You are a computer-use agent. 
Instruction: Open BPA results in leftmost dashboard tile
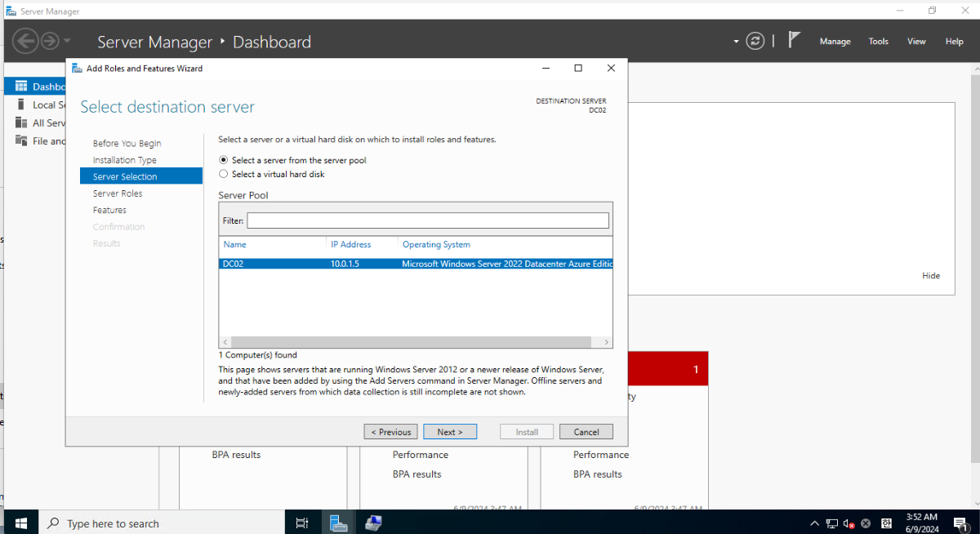236,455
